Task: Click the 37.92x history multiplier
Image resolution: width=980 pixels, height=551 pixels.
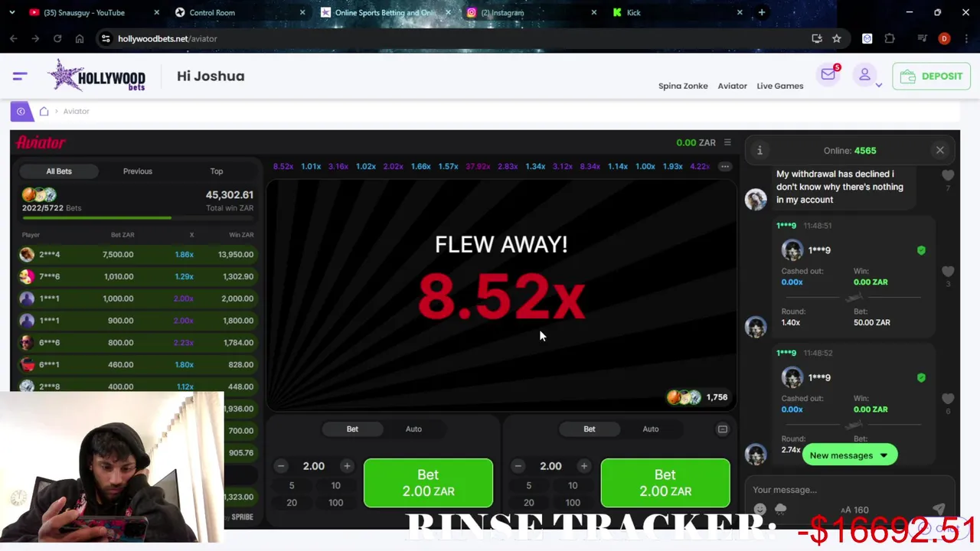Action: [x=478, y=166]
